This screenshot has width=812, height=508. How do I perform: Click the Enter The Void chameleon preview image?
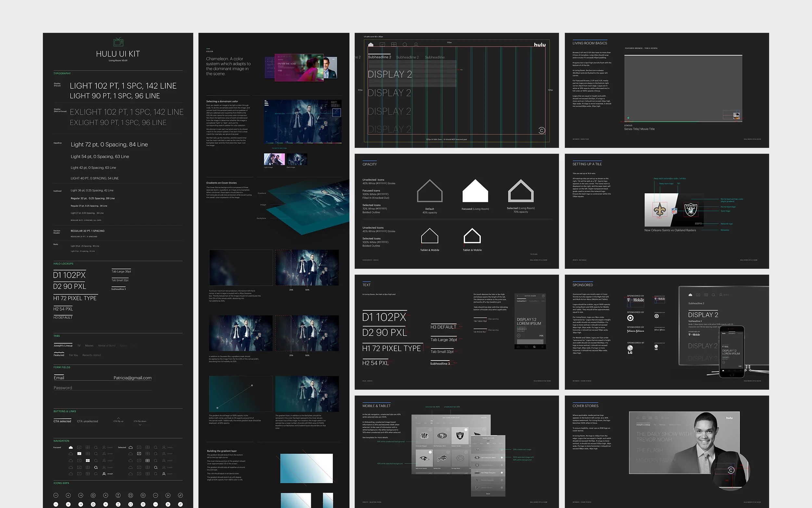point(299,67)
